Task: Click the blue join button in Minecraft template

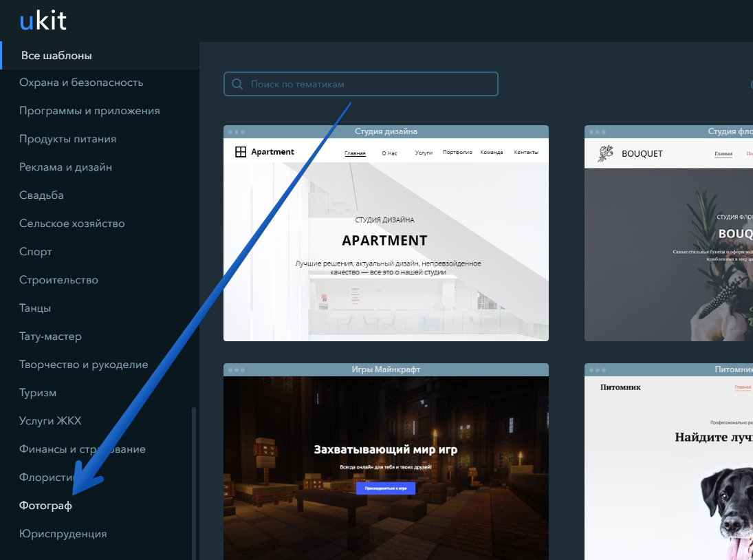Action: coord(386,488)
